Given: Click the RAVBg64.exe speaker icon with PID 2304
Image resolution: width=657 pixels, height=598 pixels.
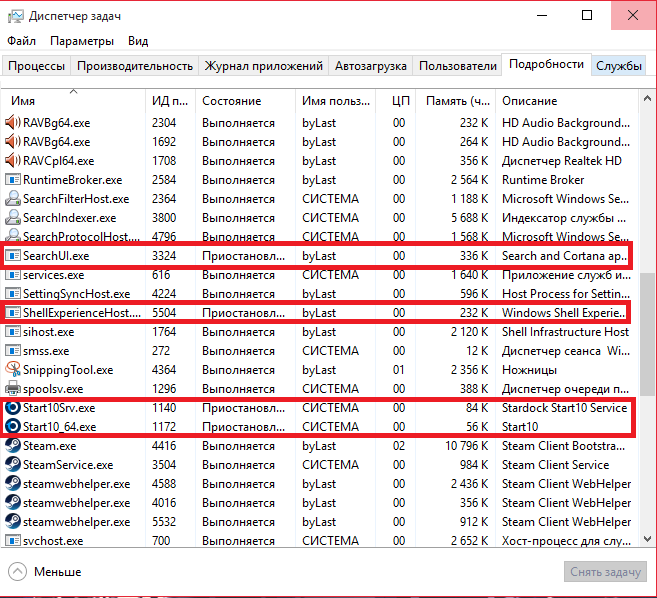Looking at the screenshot, I should tap(13, 123).
